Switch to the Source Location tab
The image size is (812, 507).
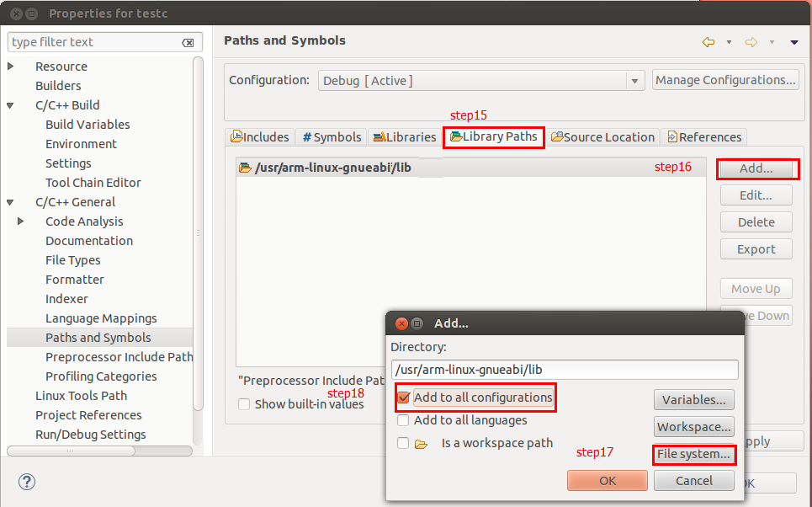tap(602, 137)
